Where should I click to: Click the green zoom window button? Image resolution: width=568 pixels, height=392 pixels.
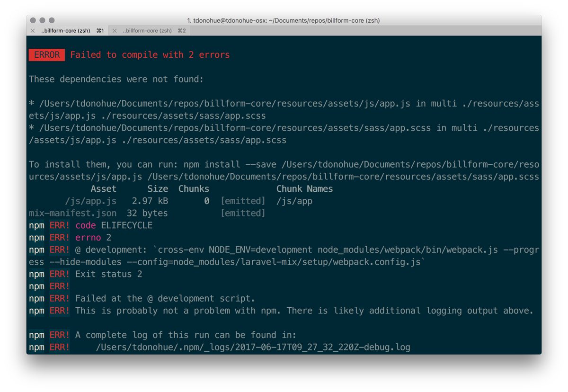tap(52, 20)
